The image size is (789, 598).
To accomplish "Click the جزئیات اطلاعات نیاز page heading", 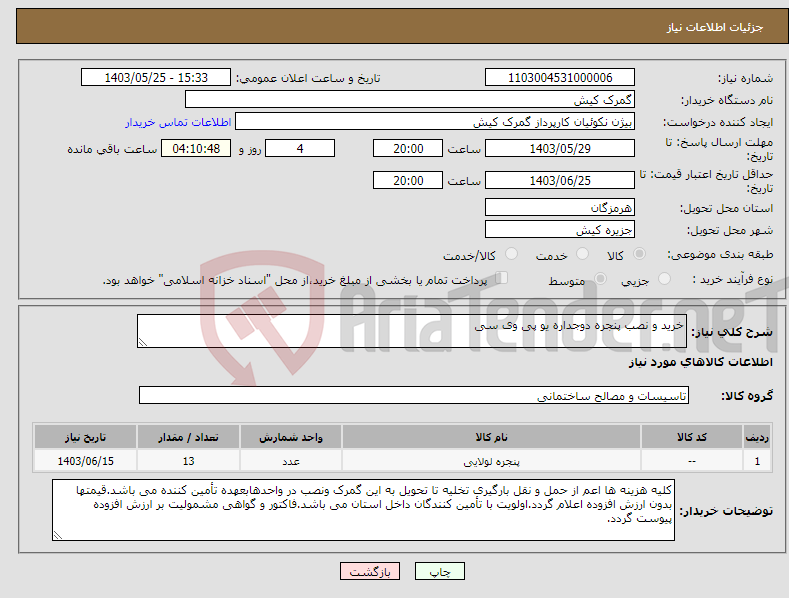I will pos(715,27).
